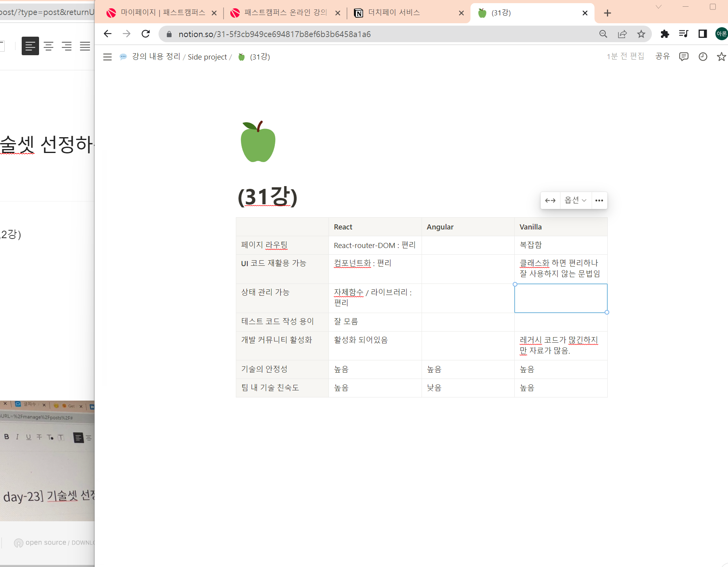The image size is (728, 567).
Task: Open media control playlist icon
Action: pos(684,34)
